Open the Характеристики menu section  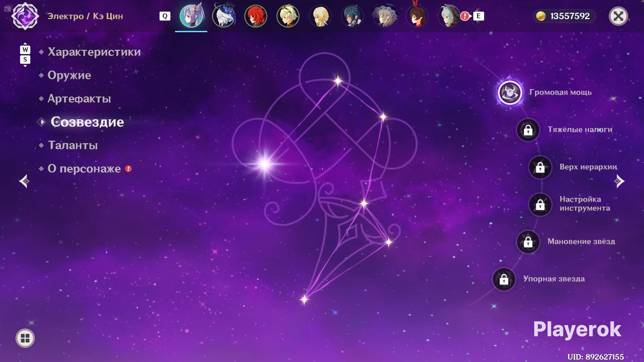coord(94,52)
